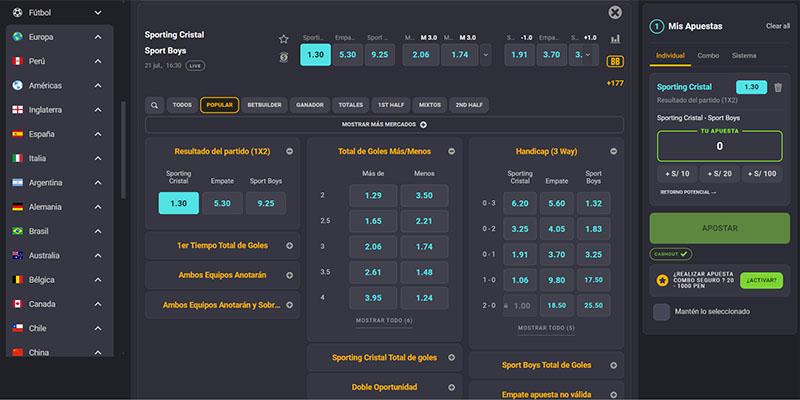Click the green APOSTAR button
Image resolution: width=800 pixels, height=400 pixels.
pyautogui.click(x=719, y=228)
